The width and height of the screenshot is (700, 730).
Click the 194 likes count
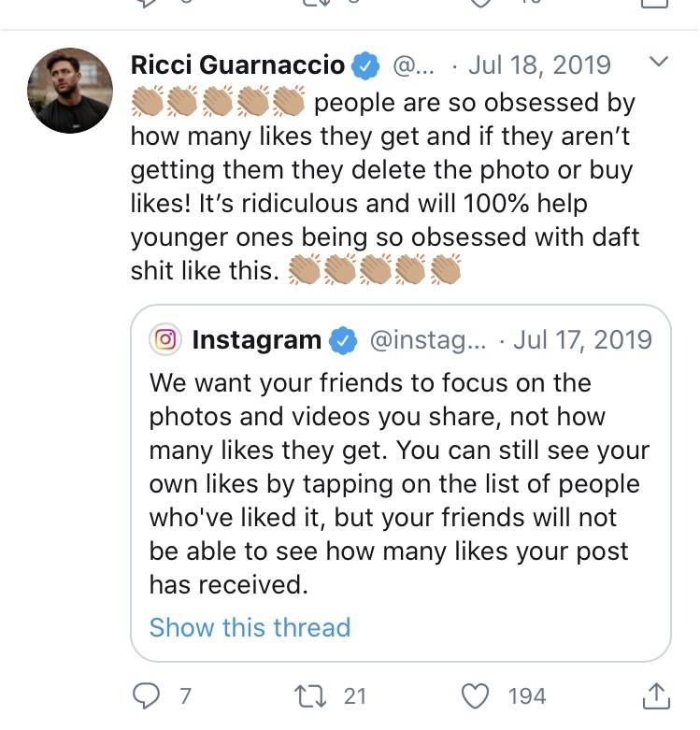coord(527,696)
